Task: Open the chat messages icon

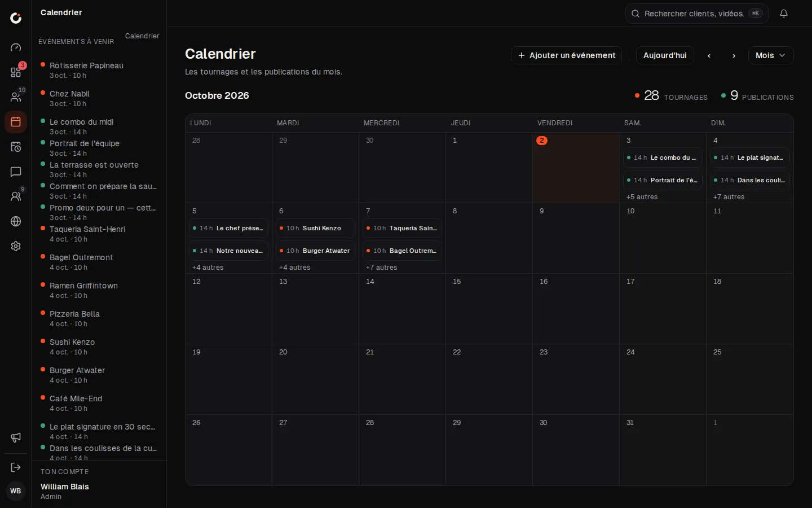Action: [16, 172]
